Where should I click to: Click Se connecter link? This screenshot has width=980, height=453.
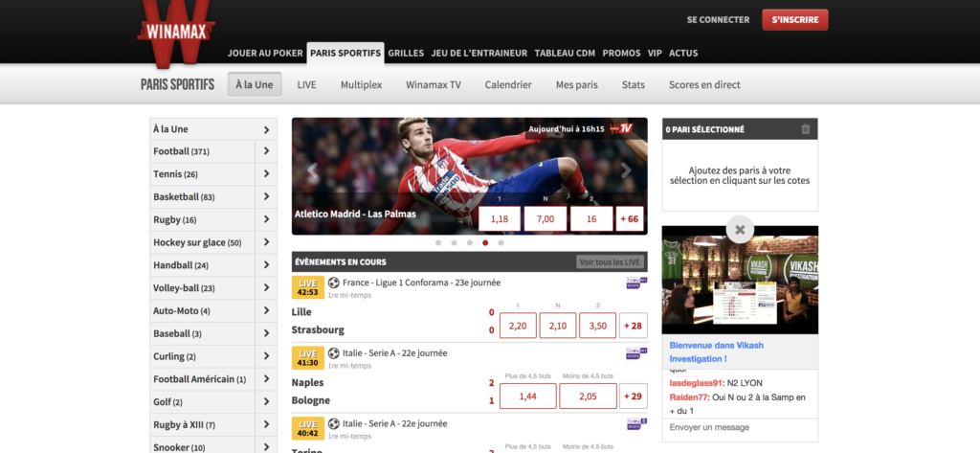tap(718, 20)
